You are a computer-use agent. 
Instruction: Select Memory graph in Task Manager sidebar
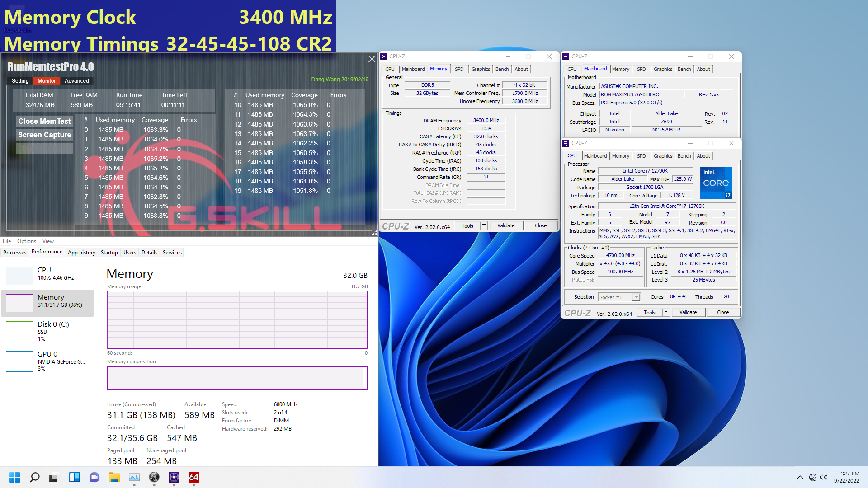click(47, 302)
